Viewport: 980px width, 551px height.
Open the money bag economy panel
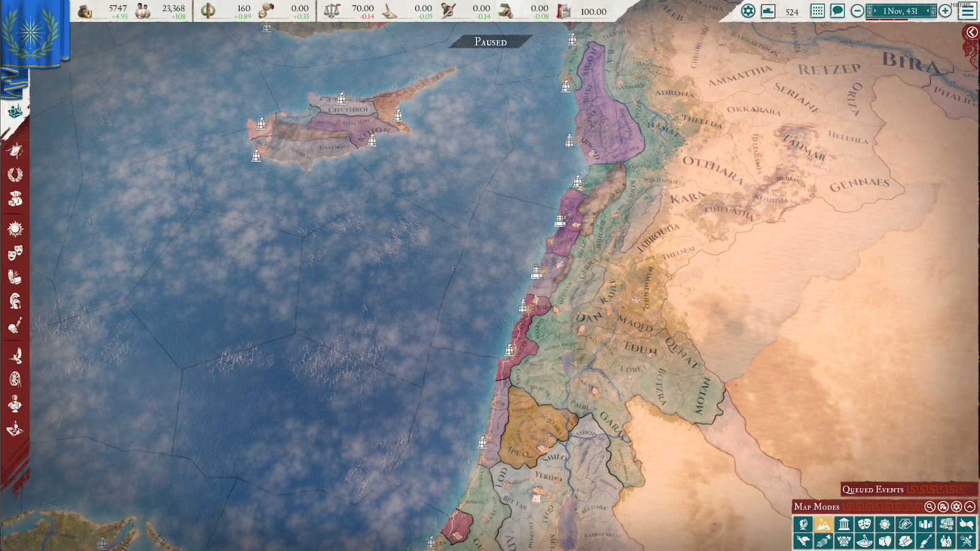pyautogui.click(x=15, y=198)
